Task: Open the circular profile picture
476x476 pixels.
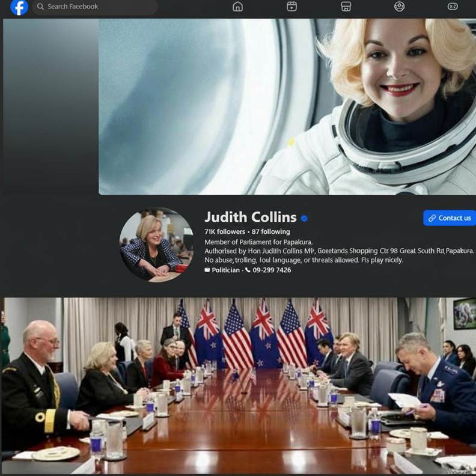Action: (156, 245)
